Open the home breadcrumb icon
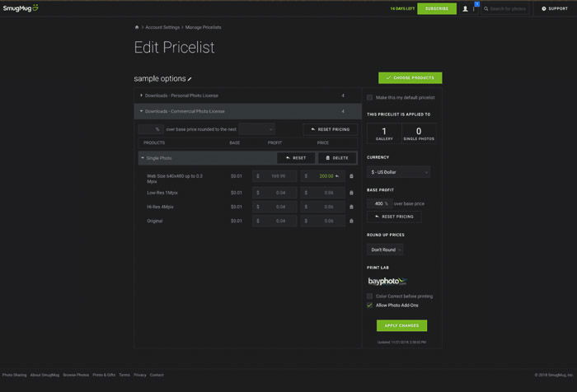577x392 pixels. click(x=137, y=27)
